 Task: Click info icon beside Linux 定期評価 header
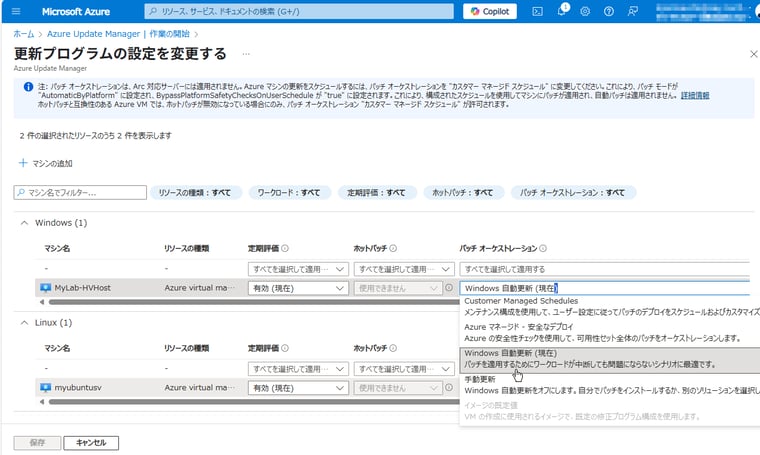tap(285, 348)
